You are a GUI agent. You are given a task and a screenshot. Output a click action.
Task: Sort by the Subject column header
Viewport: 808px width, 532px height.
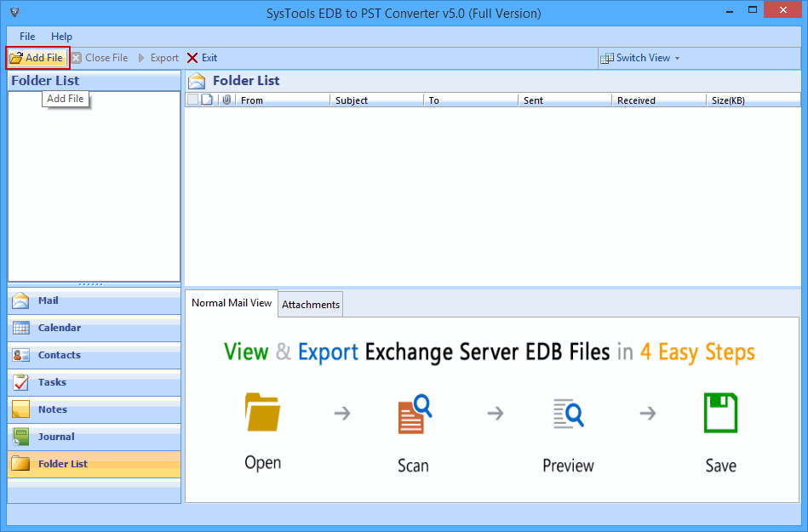(376, 100)
